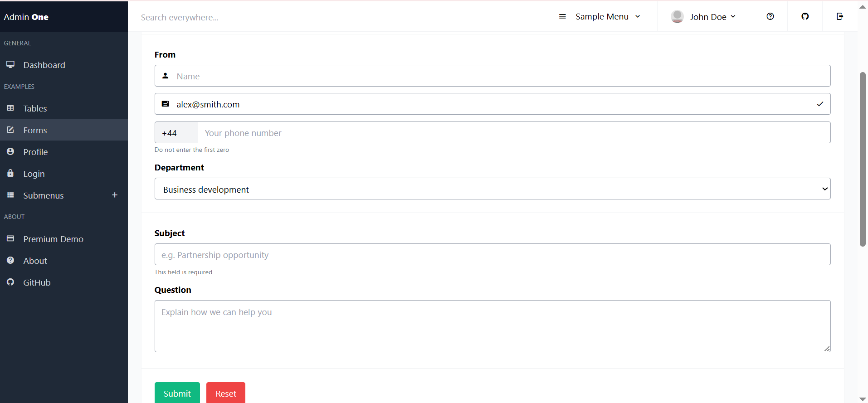Focus the phone number input field
868x403 pixels.
pos(513,133)
